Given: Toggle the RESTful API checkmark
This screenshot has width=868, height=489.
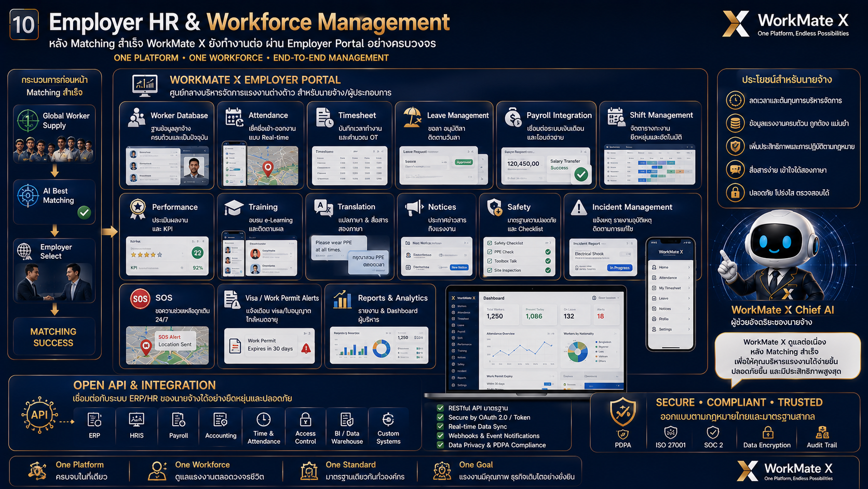Looking at the screenshot, I should tap(440, 408).
